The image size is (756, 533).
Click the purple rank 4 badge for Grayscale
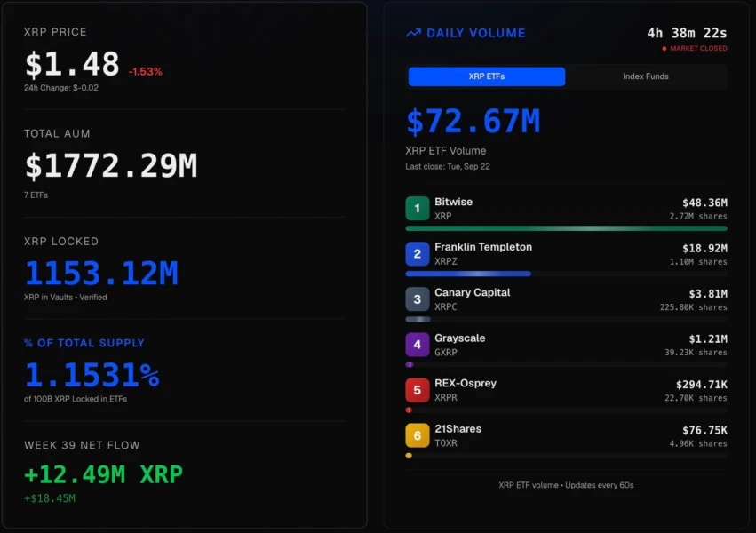point(417,345)
